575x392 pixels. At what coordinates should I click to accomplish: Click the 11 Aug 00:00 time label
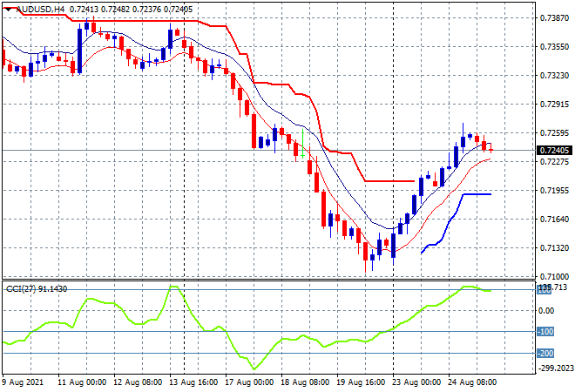tap(82, 382)
